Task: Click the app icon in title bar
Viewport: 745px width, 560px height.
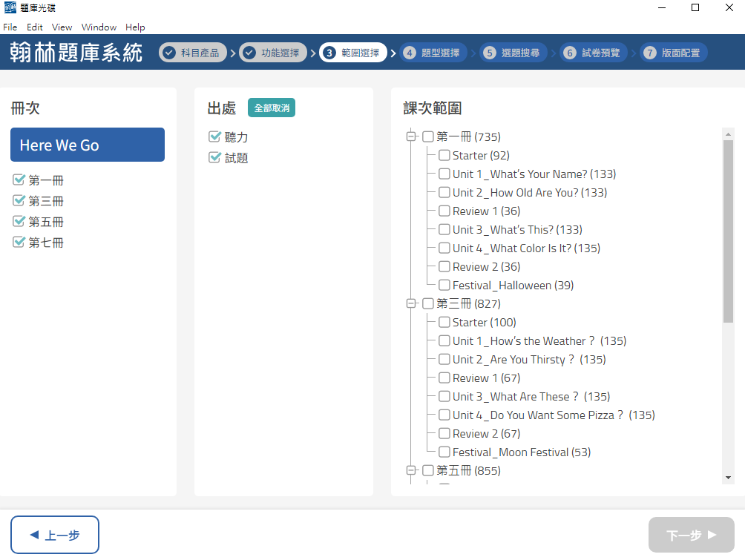Action: click(10, 8)
